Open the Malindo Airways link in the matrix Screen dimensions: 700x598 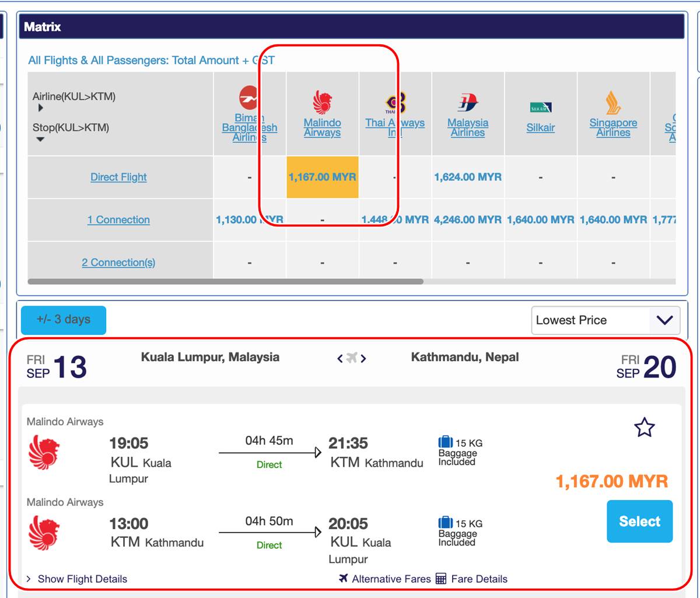(322, 128)
